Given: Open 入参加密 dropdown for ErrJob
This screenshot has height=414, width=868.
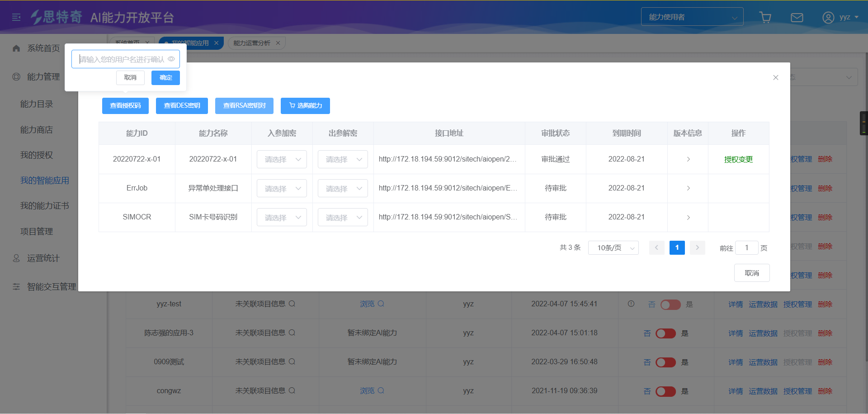Looking at the screenshot, I should [x=282, y=188].
